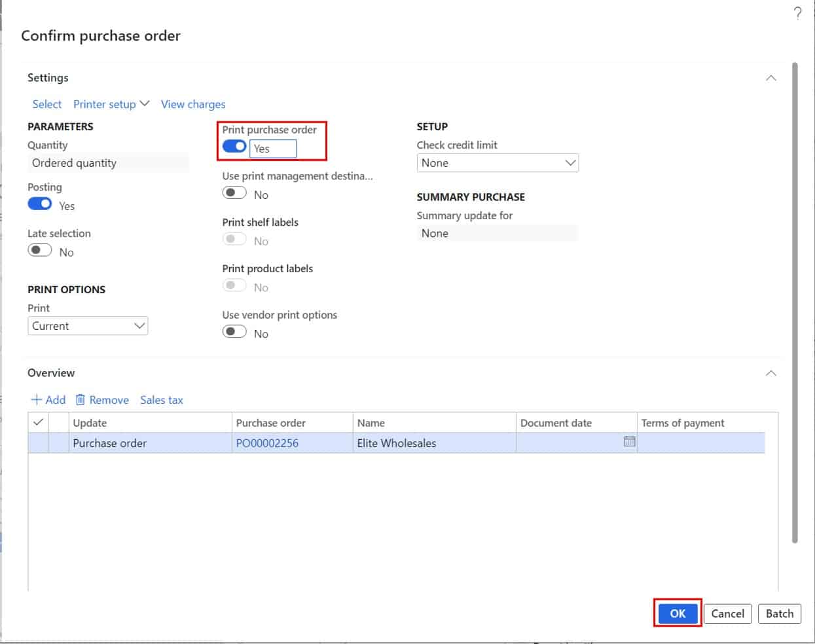Click the Batch button
Screen dimensions: 815x644
[x=780, y=613]
